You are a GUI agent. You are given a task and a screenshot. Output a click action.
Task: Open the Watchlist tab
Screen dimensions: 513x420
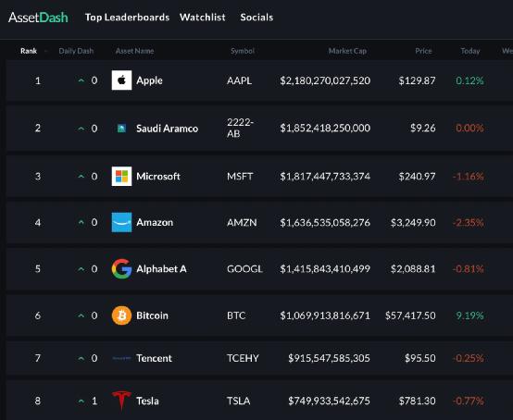(x=203, y=17)
